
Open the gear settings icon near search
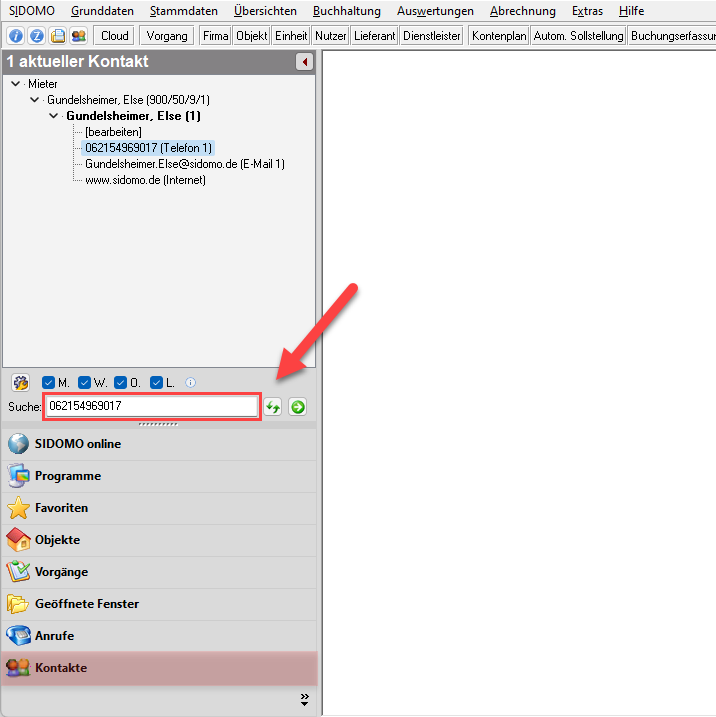pyautogui.click(x=21, y=382)
